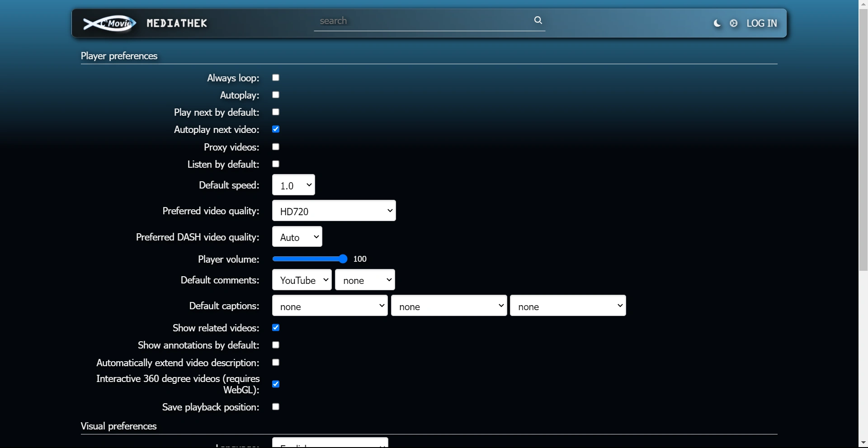Click the search magnifying glass icon
Image resolution: width=868 pixels, height=448 pixels.
coord(538,20)
